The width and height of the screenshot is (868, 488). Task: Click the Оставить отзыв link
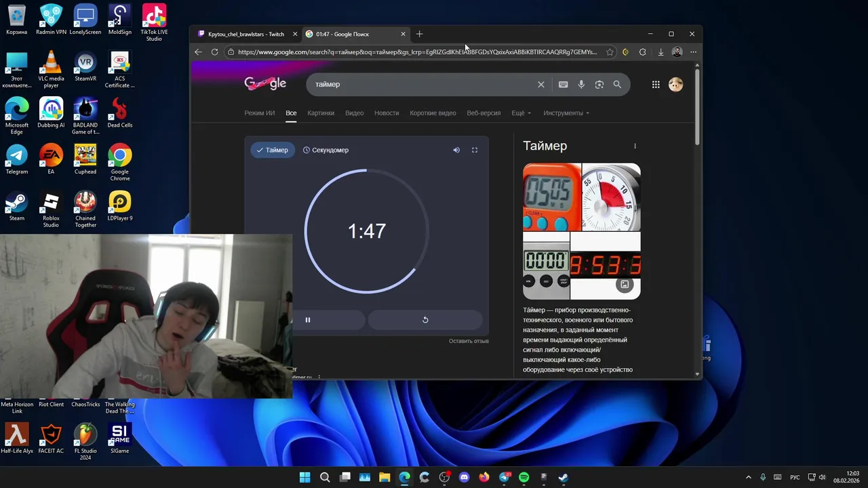[469, 341]
